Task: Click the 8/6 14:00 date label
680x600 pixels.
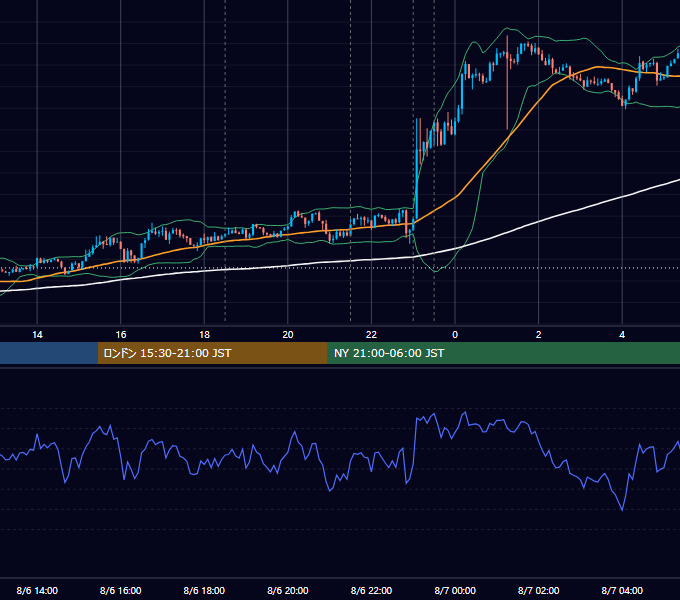Action: [x=37, y=590]
